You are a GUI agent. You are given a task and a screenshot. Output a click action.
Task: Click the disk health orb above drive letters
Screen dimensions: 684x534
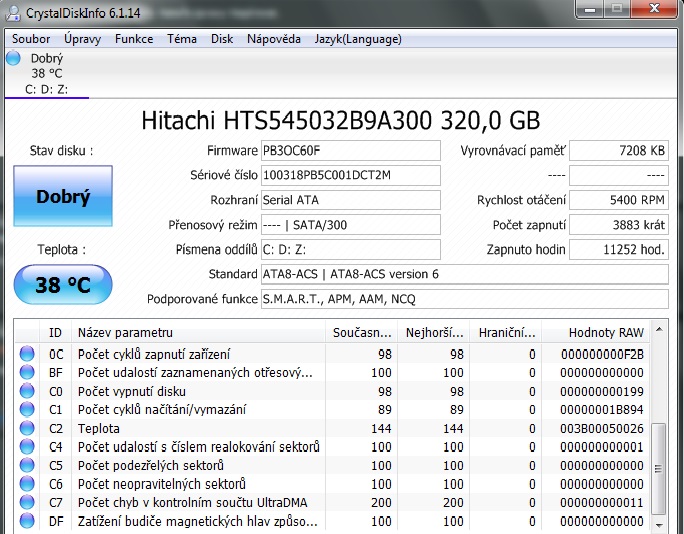(13, 58)
